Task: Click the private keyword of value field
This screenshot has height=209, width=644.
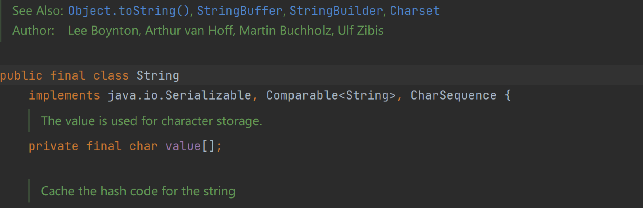Action: pos(53,146)
